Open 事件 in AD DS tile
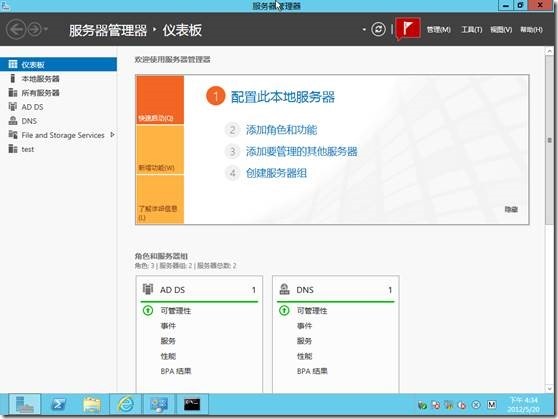The height and width of the screenshot is (419, 558). click(168, 326)
